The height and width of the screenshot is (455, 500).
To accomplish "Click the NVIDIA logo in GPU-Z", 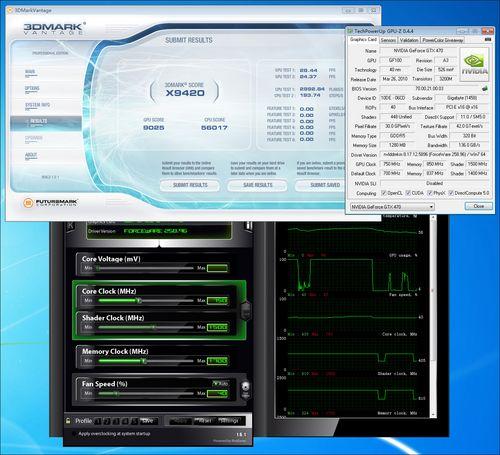I will click(x=474, y=64).
